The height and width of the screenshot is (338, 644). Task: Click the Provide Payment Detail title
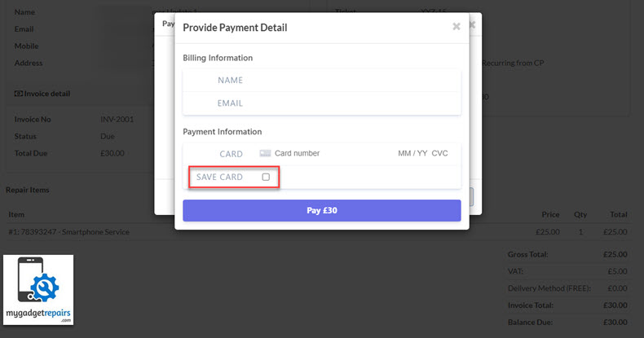[x=235, y=28]
